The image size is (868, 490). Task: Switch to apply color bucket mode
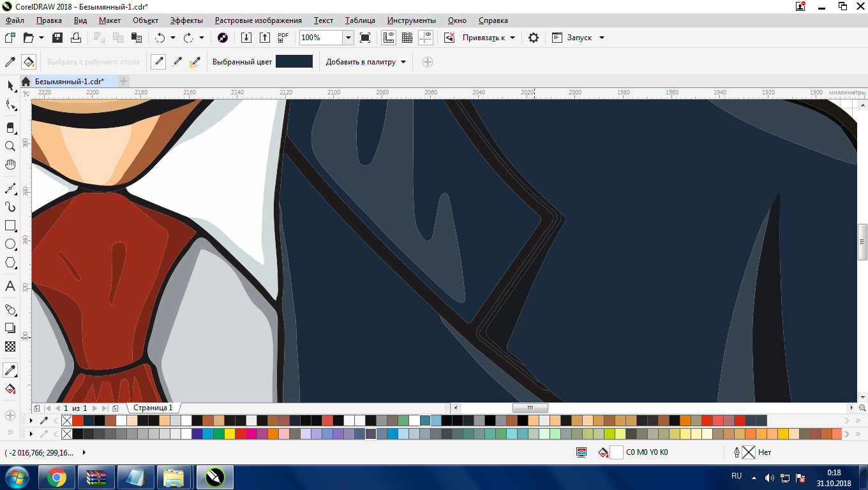[x=28, y=62]
